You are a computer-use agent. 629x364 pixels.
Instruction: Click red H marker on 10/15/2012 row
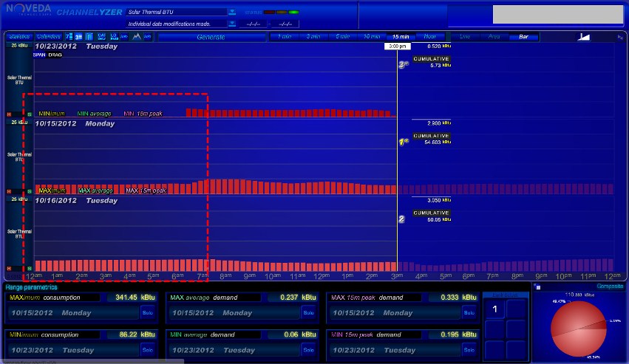[x=9, y=191]
